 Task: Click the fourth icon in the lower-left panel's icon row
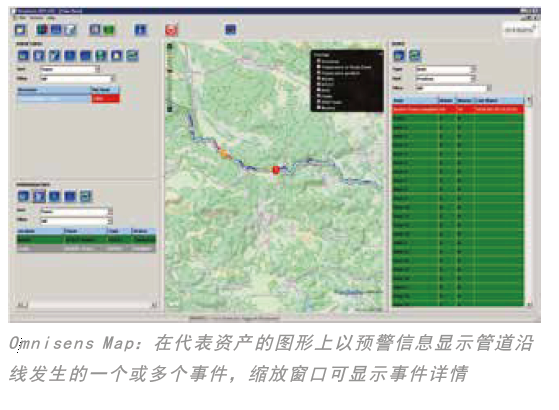click(x=70, y=196)
